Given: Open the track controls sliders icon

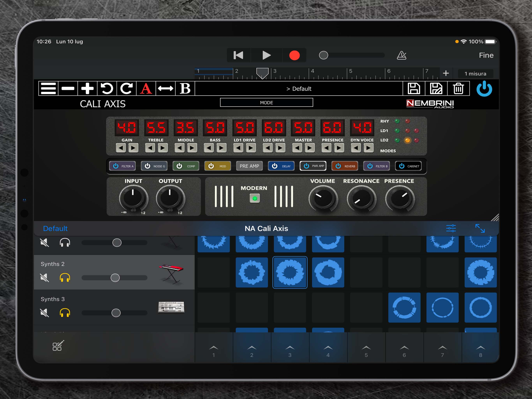Looking at the screenshot, I should click(451, 228).
